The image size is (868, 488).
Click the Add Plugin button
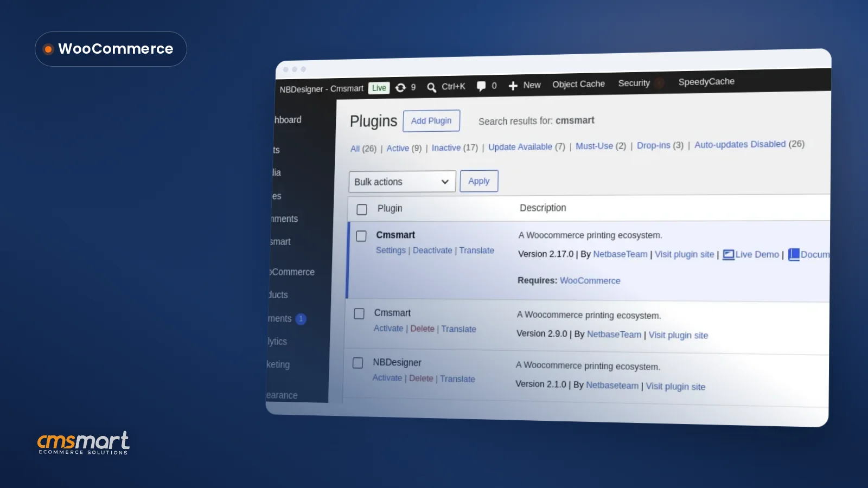coord(431,120)
